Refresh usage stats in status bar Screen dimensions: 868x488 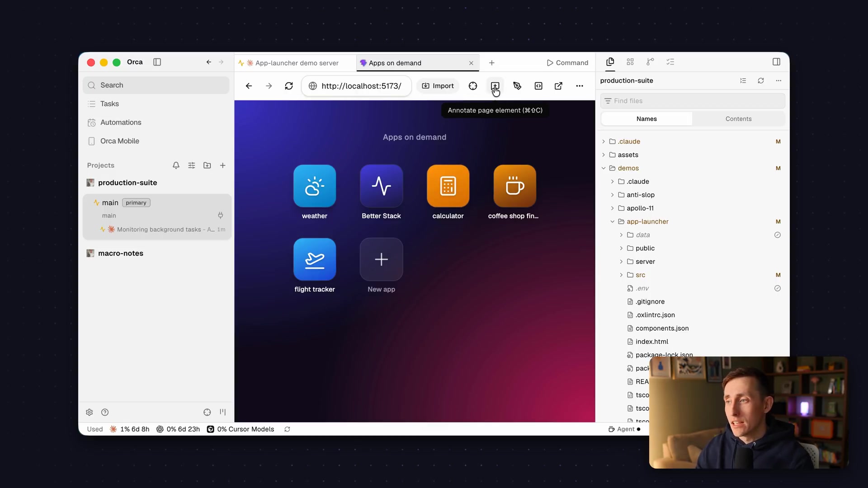point(287,429)
